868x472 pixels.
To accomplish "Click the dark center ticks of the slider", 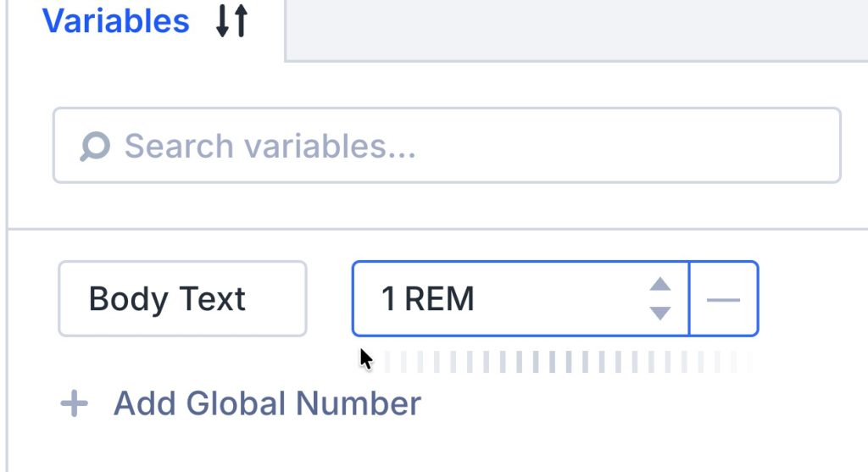I will coord(559,362).
